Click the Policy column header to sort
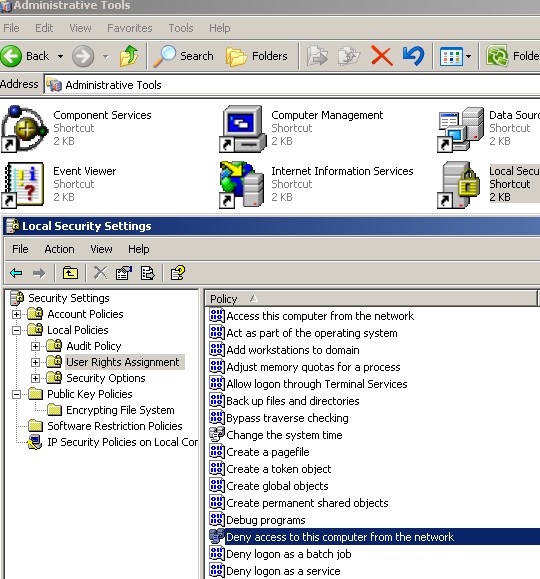Viewport: 540px width, 579px height. [x=371, y=299]
